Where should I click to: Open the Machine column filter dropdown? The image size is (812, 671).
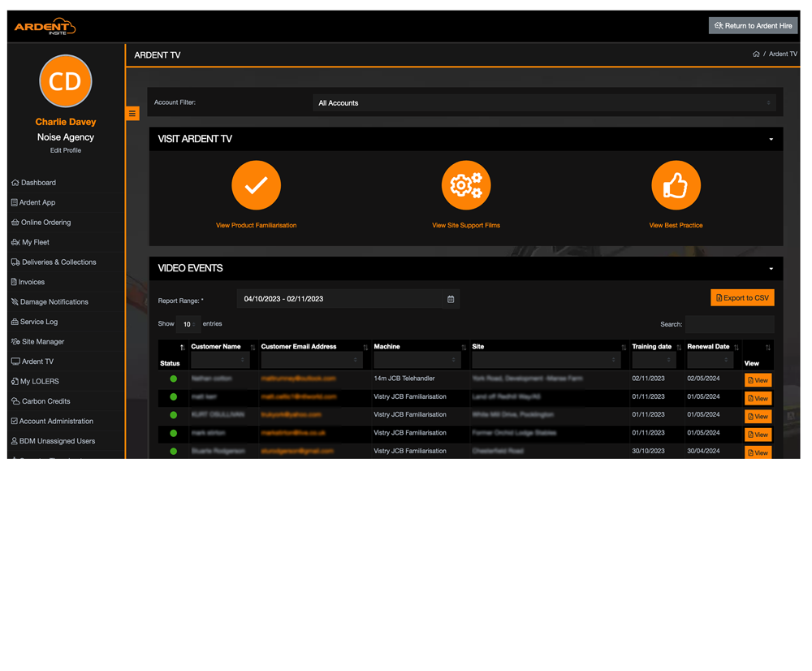click(x=417, y=360)
